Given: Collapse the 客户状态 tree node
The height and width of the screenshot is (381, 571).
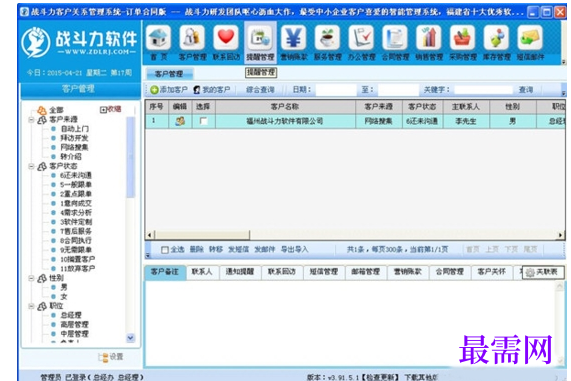Looking at the screenshot, I should [32, 166].
